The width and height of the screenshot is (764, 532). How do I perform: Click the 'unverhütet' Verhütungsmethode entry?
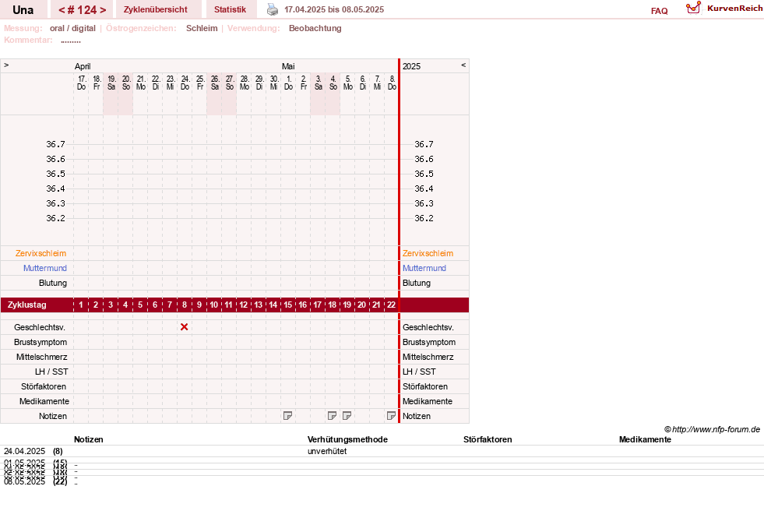[x=327, y=451]
